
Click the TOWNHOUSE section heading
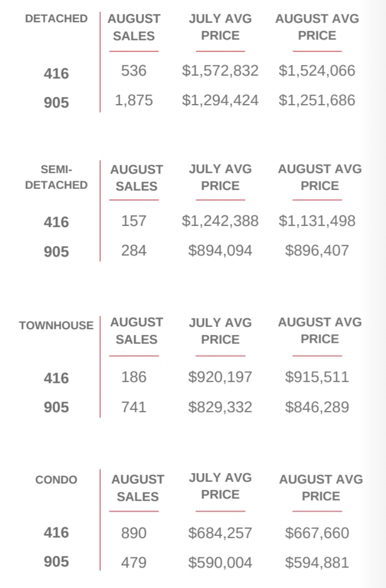(x=56, y=326)
